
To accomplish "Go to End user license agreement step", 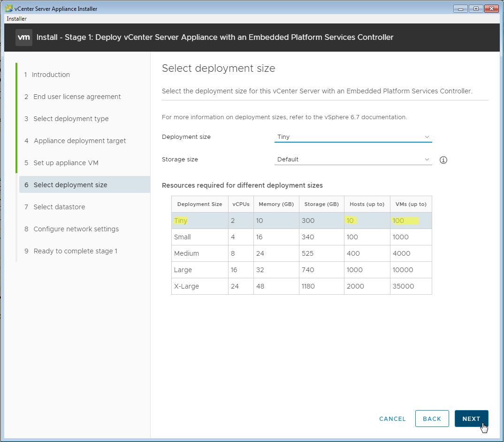I will point(77,97).
